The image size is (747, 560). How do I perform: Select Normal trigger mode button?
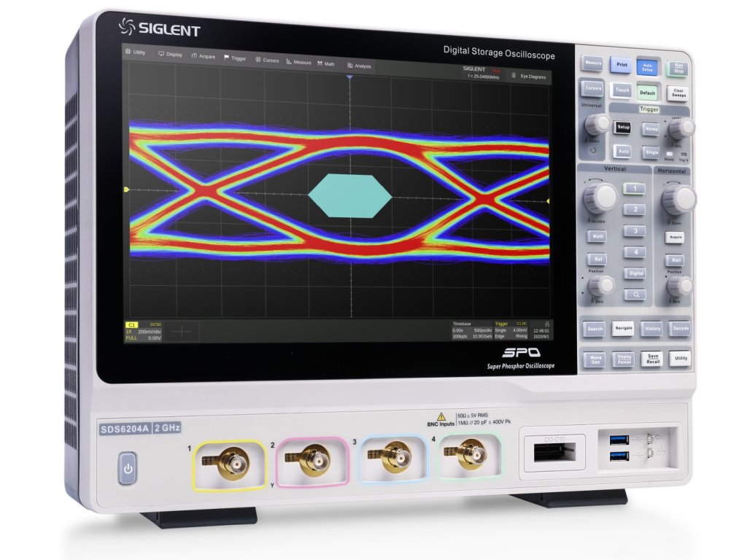[651, 129]
